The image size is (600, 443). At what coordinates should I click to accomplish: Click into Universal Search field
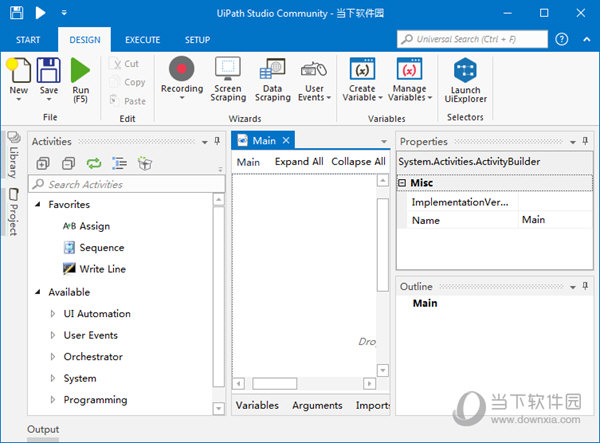click(x=472, y=39)
